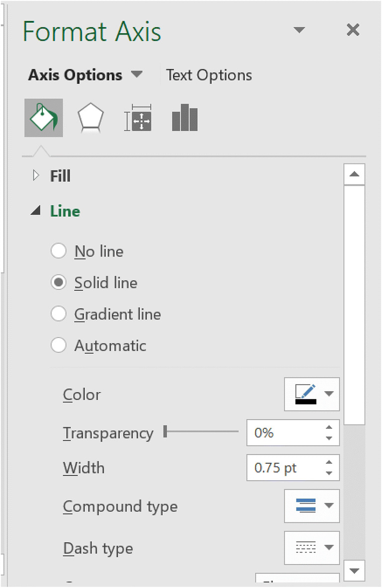The width and height of the screenshot is (382, 588).
Task: Open the Fill & Line paint bucket tab
Action: point(43,118)
